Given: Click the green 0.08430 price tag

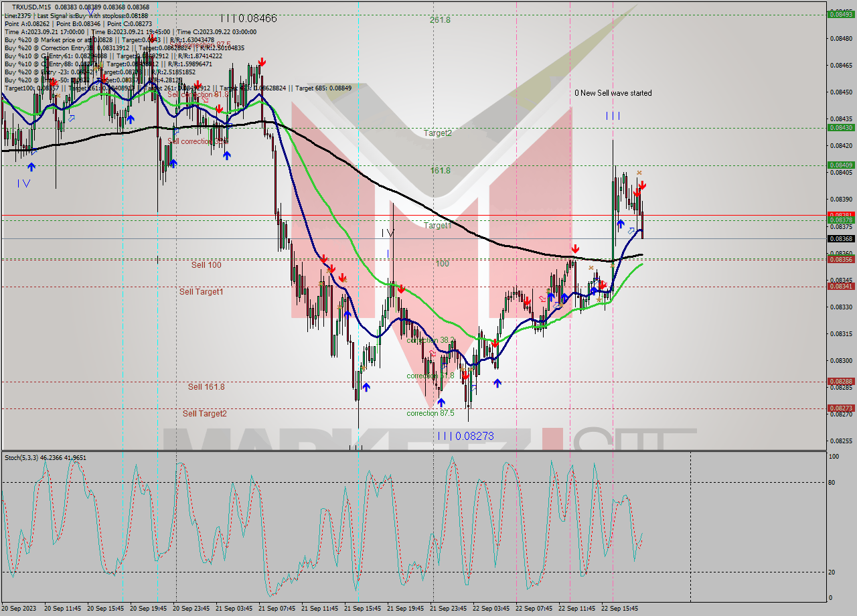Looking at the screenshot, I should coord(840,127).
